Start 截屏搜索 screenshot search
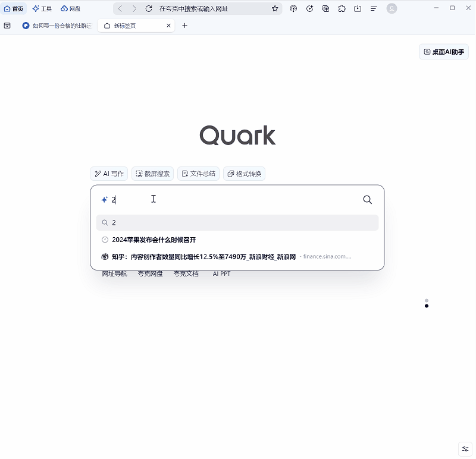This screenshot has height=459, width=476. pos(152,174)
